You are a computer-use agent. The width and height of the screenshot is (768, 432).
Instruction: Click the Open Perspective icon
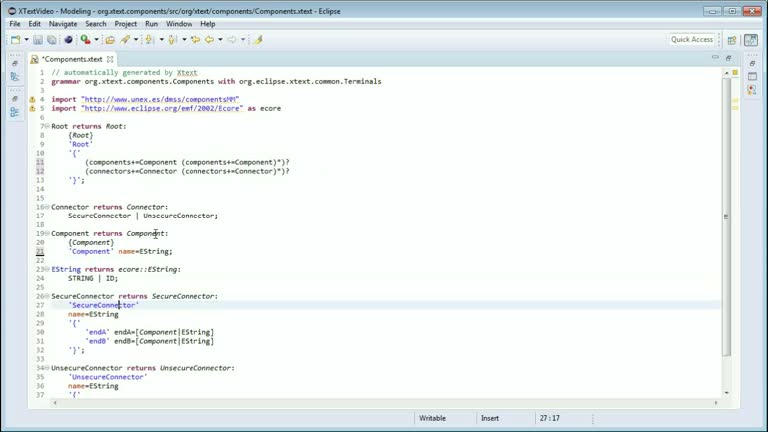click(732, 40)
